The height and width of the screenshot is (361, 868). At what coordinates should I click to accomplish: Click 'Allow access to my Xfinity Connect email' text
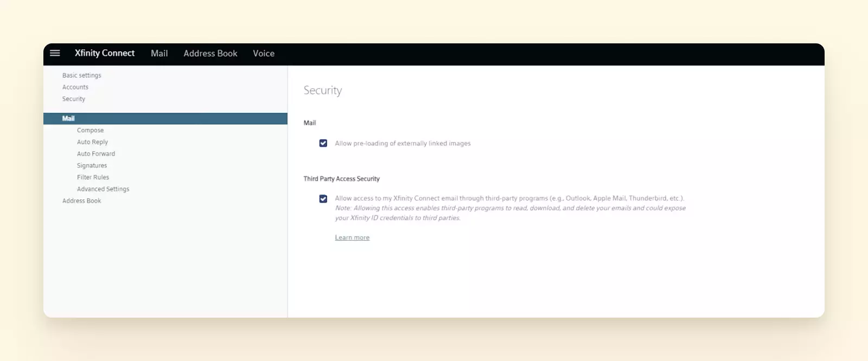[510, 198]
